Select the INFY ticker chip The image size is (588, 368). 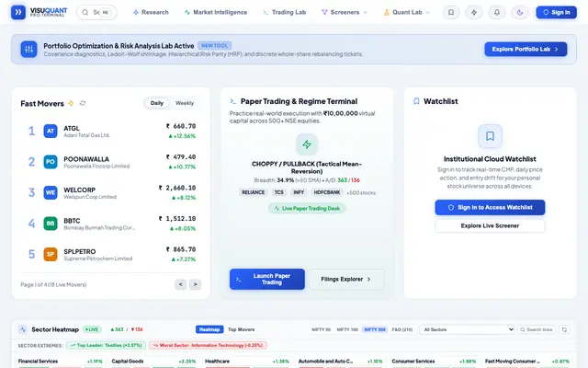click(x=299, y=192)
